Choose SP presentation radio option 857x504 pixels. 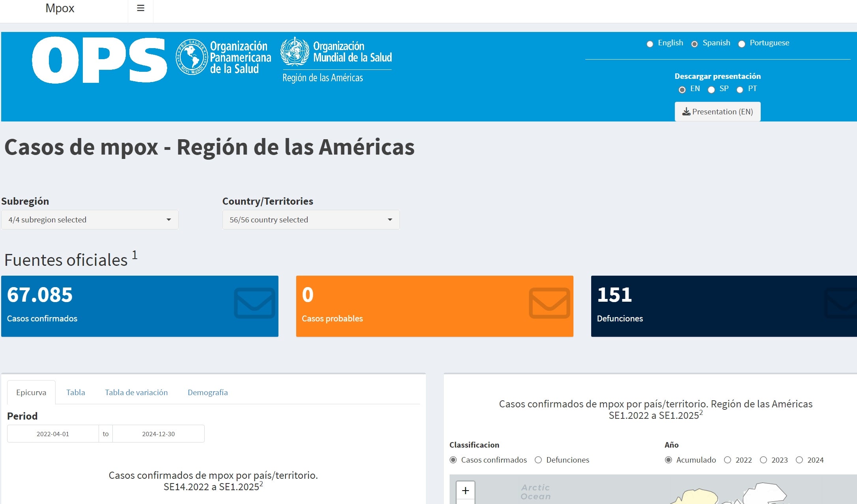coord(711,90)
